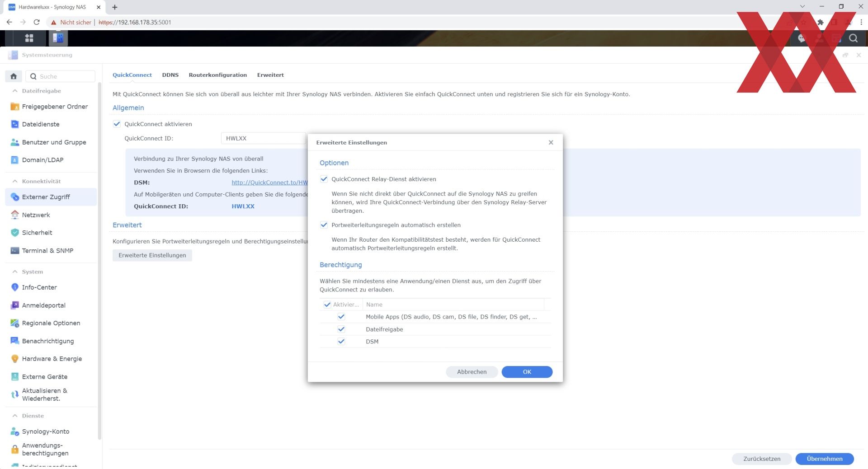The image size is (868, 469).
Task: Select the Systemsteuerung taskbar icon
Action: (58, 38)
